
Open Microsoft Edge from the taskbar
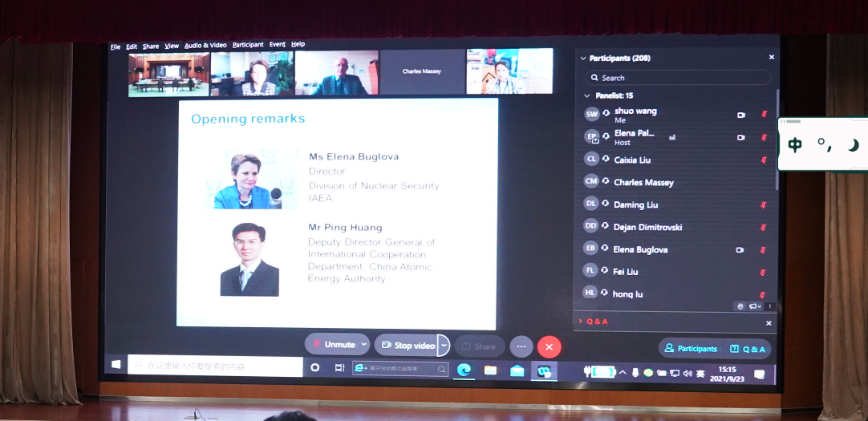point(464,370)
